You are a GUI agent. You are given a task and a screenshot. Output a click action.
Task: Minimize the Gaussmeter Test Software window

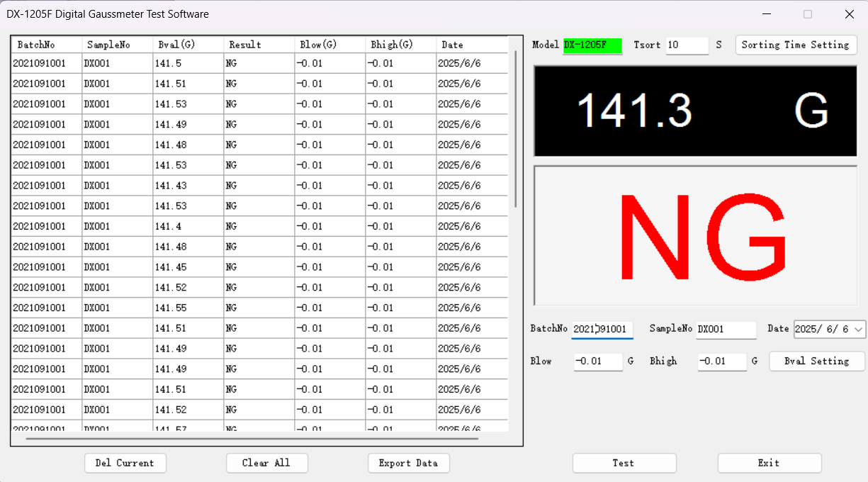[766, 14]
